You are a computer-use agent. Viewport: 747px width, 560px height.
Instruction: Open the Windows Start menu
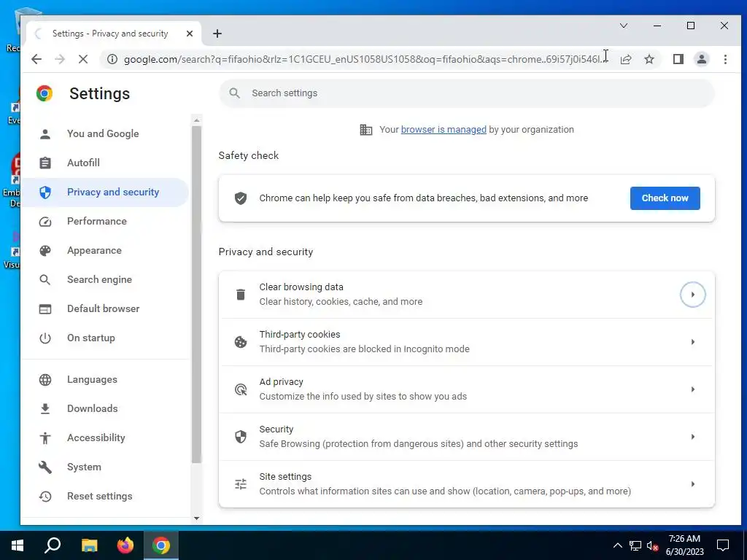(18, 545)
